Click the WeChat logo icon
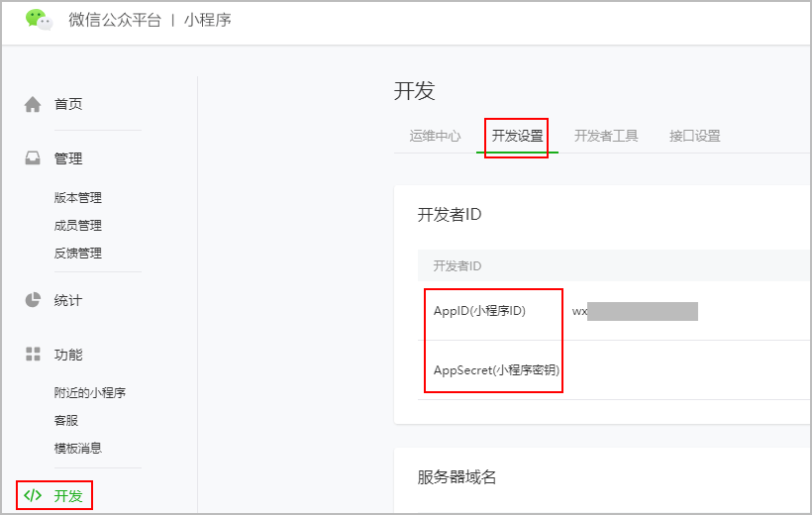 tap(39, 20)
